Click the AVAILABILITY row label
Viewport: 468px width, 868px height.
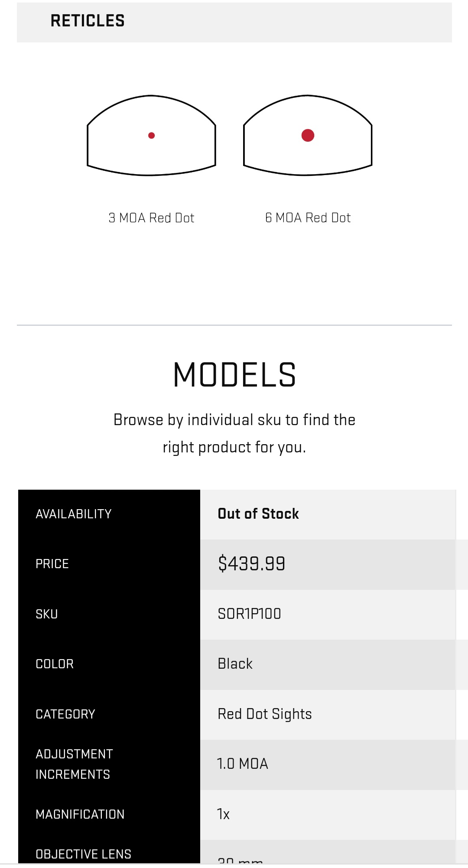[x=74, y=514]
